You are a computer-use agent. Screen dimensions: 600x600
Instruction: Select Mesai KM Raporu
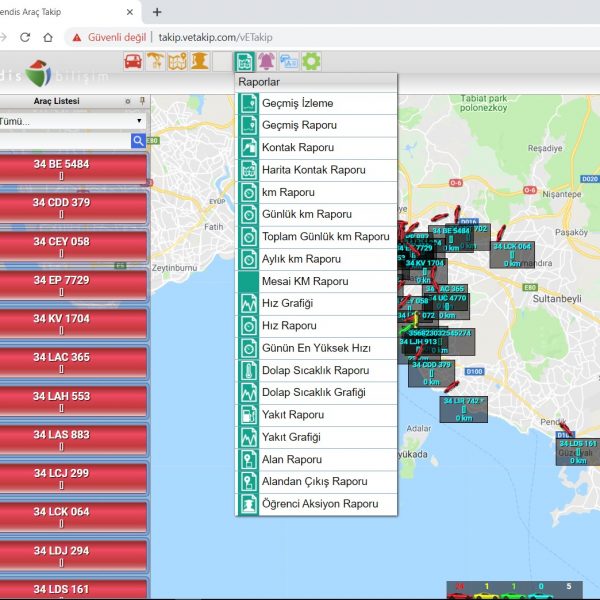pos(317,282)
